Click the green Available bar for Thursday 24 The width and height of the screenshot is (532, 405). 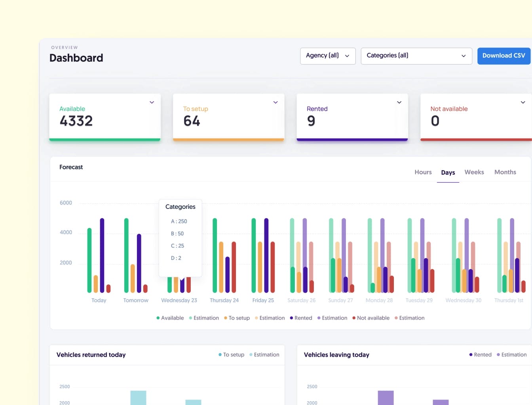click(215, 255)
